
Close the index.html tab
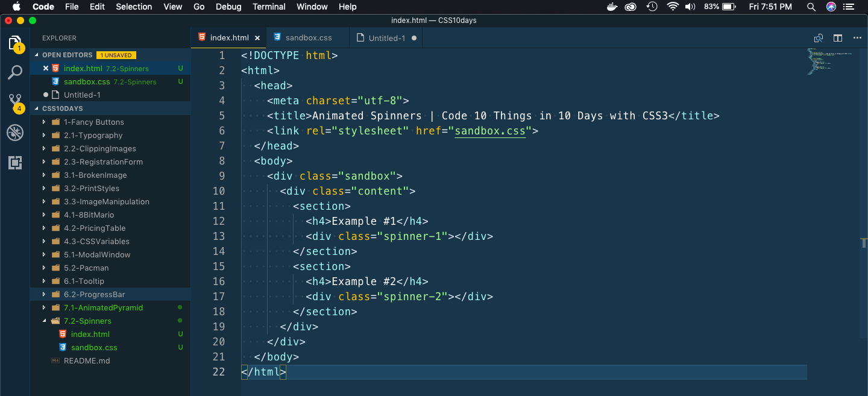[257, 38]
